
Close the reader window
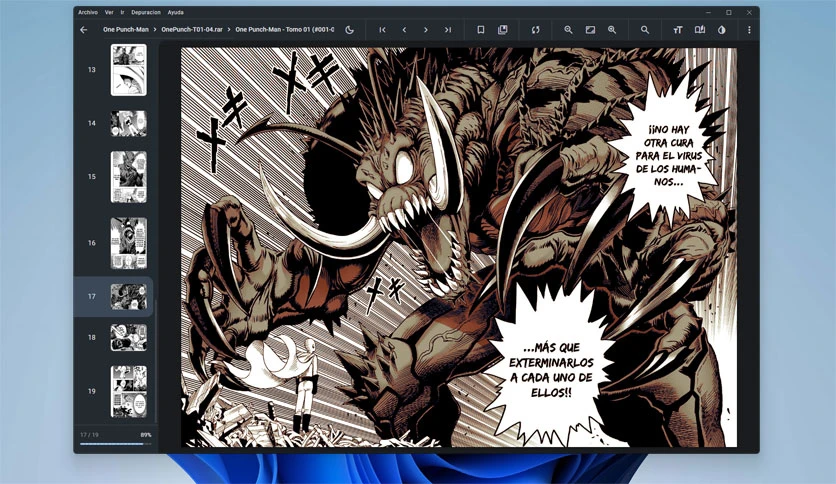pyautogui.click(x=749, y=12)
